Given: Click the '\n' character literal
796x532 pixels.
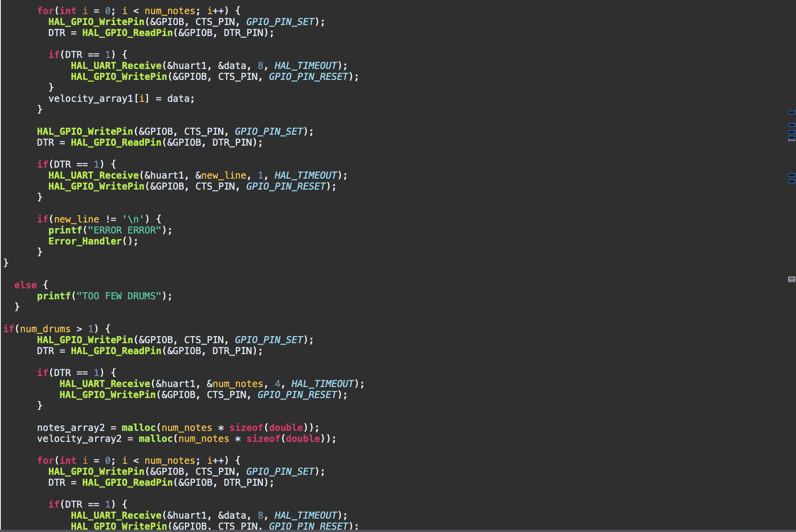Looking at the screenshot, I should tap(133, 219).
